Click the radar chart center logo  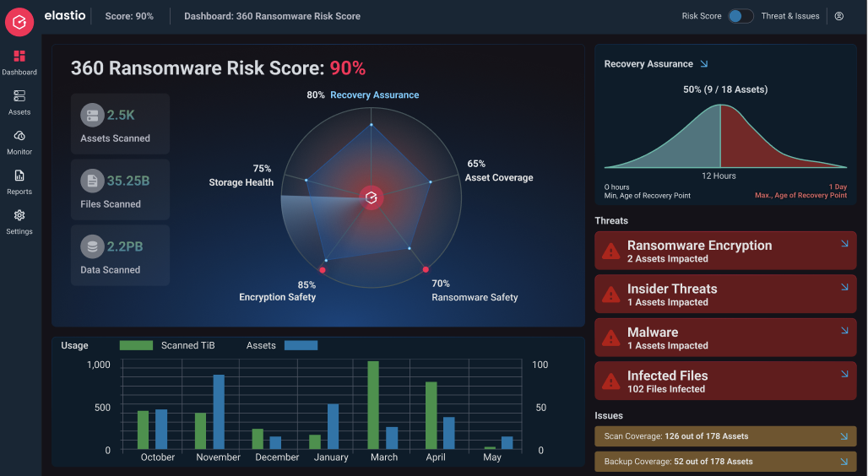(371, 197)
